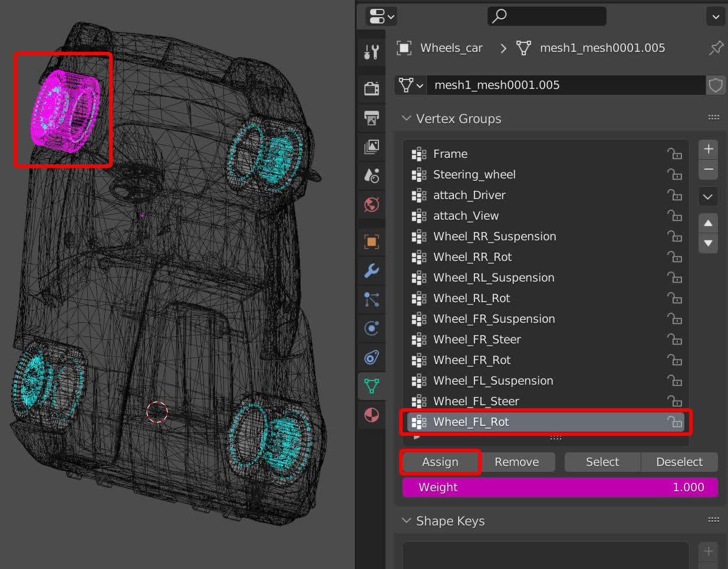Open the Physics properties tab

pos(371,328)
